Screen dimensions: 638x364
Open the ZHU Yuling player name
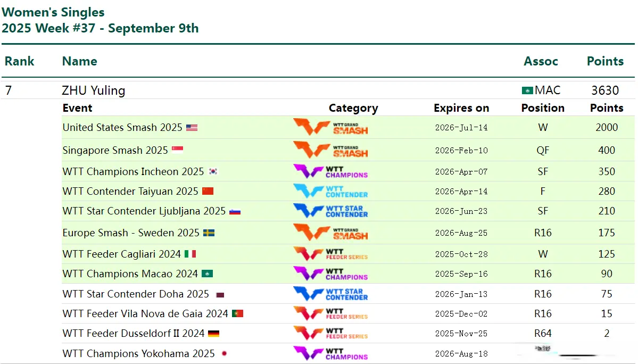tap(93, 90)
